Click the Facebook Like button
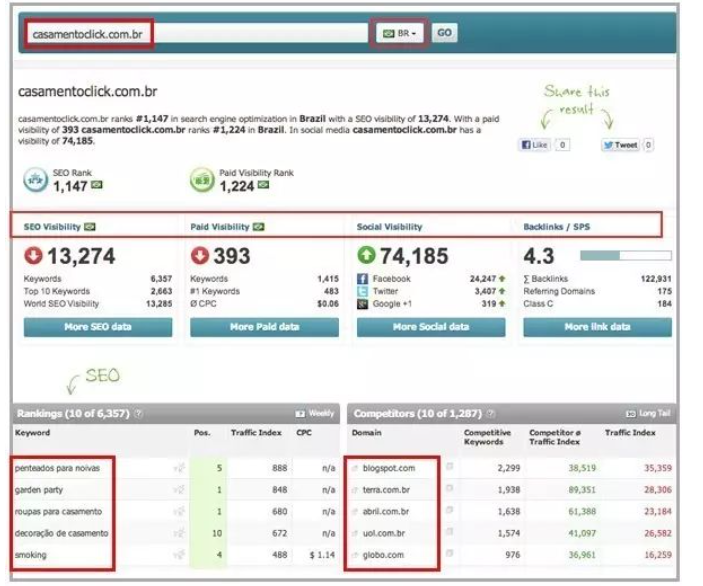 click(x=534, y=145)
